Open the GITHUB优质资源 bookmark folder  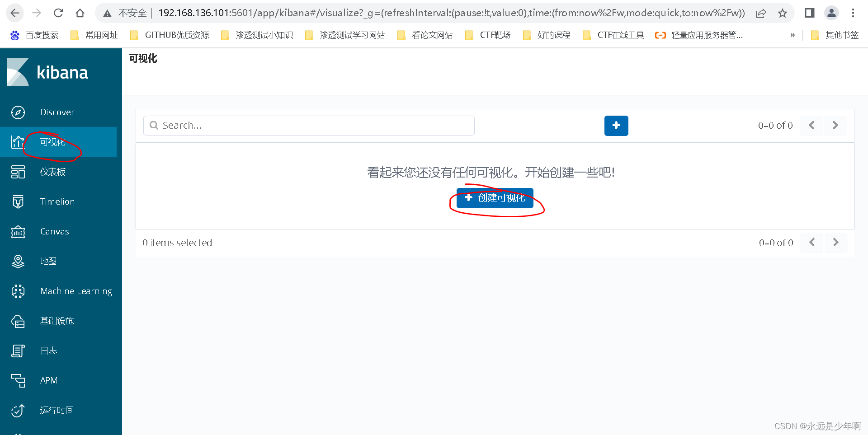coord(170,35)
